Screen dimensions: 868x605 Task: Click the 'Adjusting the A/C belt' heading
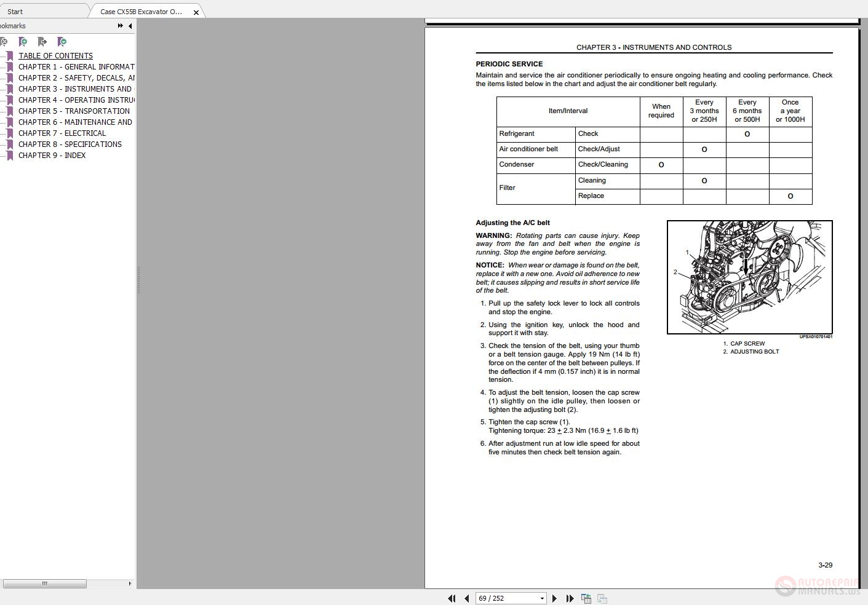click(x=512, y=223)
